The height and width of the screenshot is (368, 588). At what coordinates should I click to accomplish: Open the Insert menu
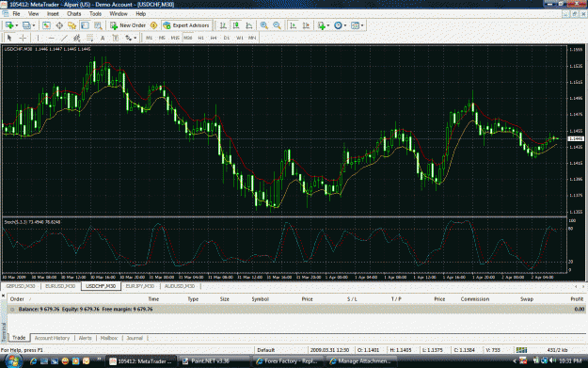tap(53, 14)
